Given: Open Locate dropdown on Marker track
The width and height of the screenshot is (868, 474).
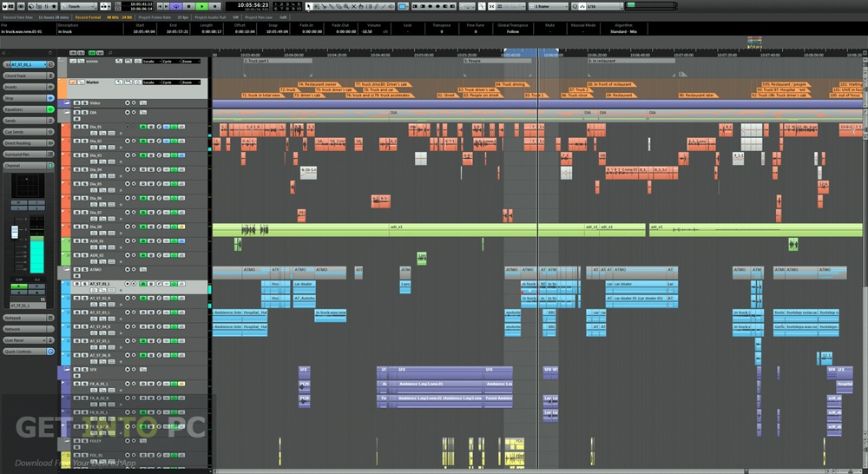Looking at the screenshot, I should (x=152, y=82).
